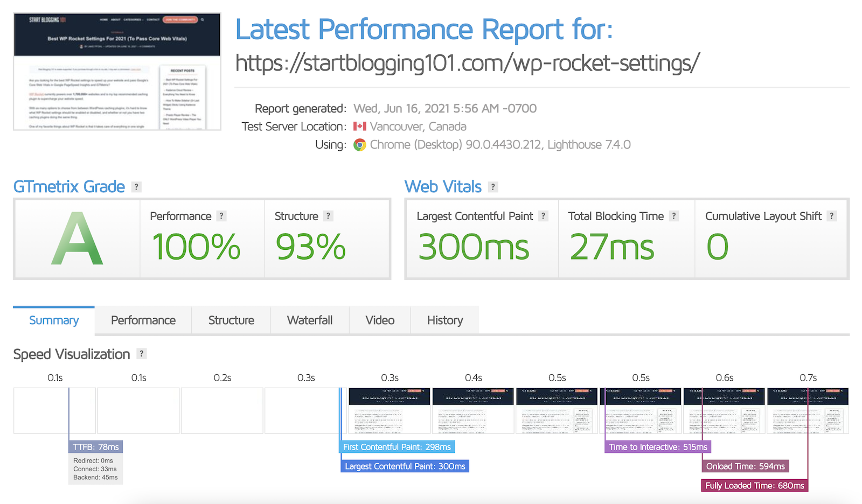Click the 93% Structure score value
This screenshot has width=862, height=504.
click(310, 247)
